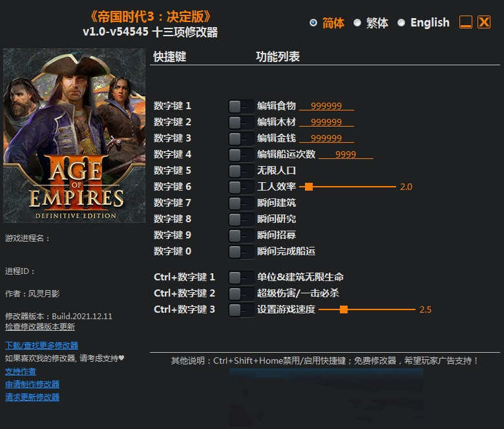Click the 作者：风灵月影 text
Image resolution: width=504 pixels, height=429 pixels.
32,293
